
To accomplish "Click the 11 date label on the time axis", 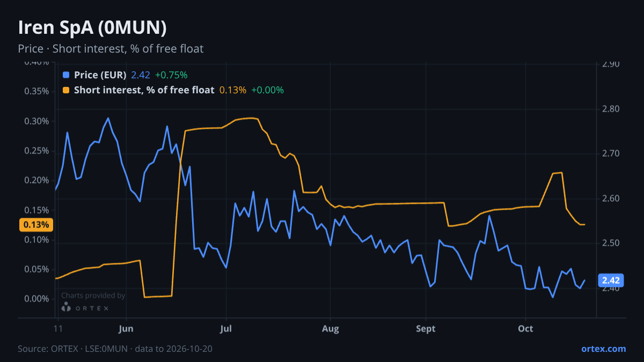I will (57, 329).
